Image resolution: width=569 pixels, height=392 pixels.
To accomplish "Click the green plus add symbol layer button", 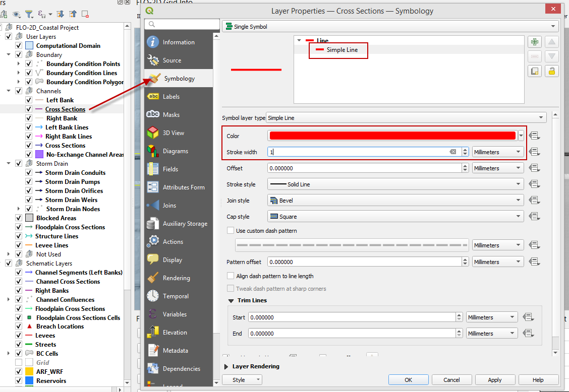I will click(x=535, y=42).
